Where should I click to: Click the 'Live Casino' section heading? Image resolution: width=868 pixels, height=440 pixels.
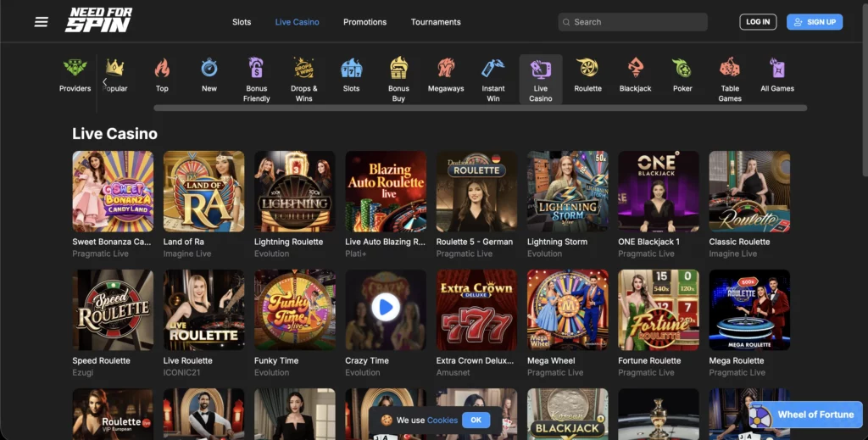click(x=114, y=133)
